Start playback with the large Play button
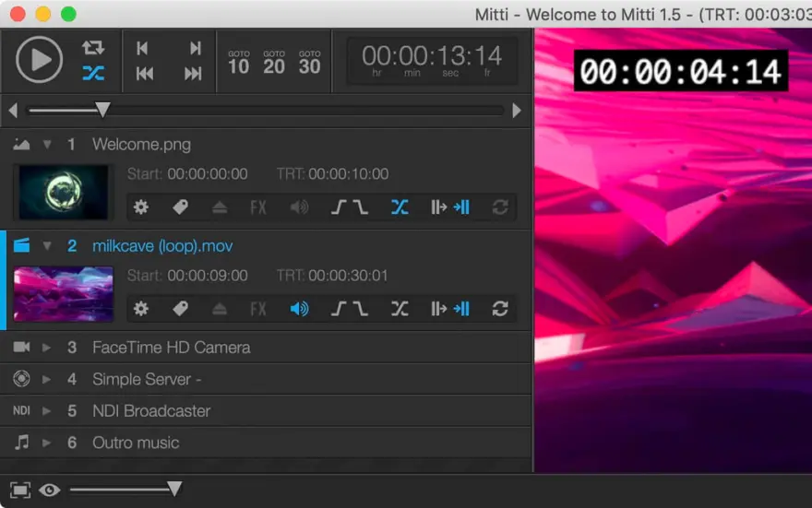This screenshot has height=508, width=812. pos(40,60)
